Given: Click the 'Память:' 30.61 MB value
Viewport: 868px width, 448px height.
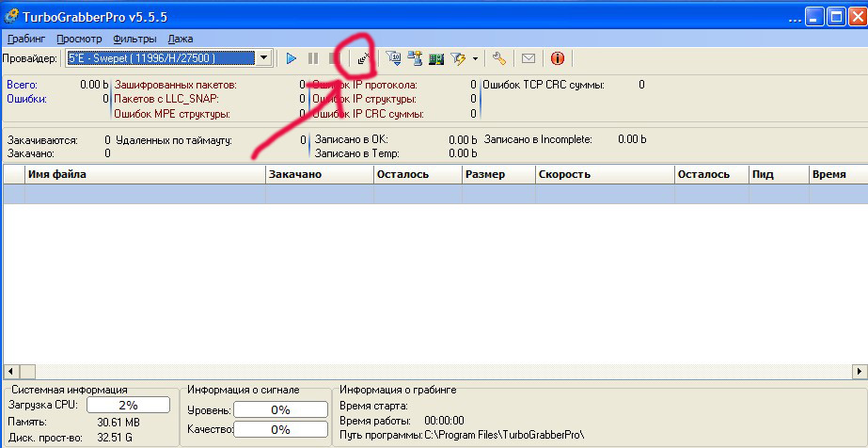Looking at the screenshot, I should (118, 423).
